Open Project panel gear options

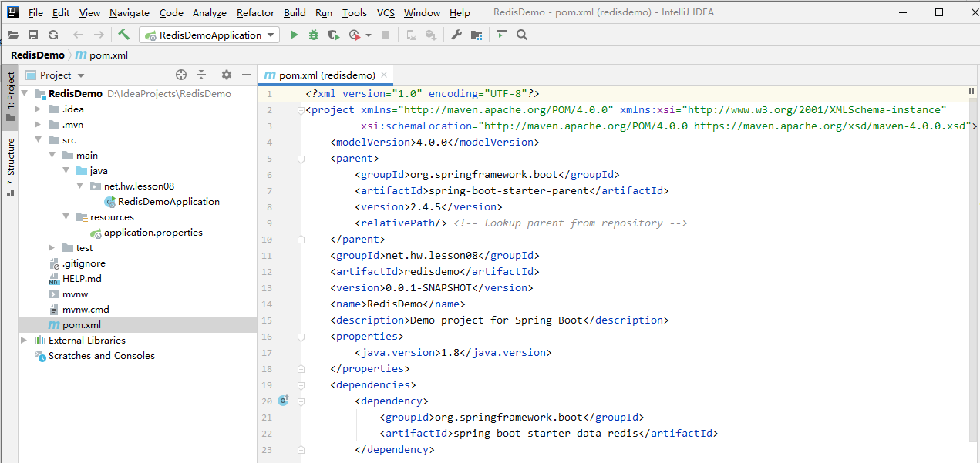[227, 75]
